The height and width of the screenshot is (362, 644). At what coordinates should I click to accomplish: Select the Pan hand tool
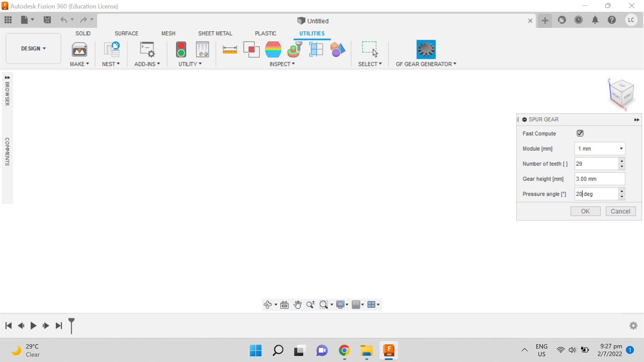[298, 305]
